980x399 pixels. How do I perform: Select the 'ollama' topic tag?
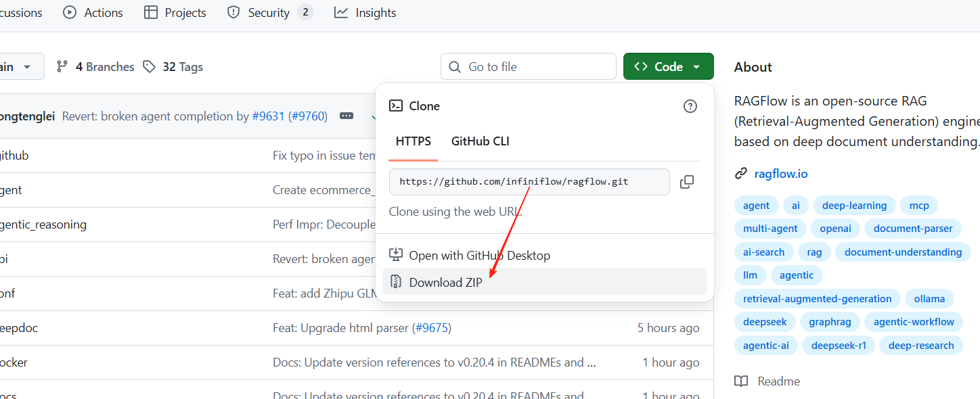point(929,299)
